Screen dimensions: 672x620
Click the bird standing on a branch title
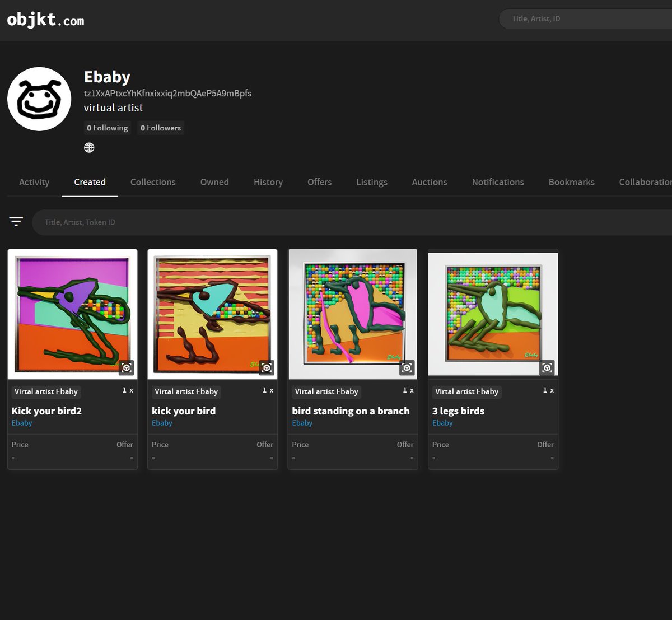coord(351,411)
